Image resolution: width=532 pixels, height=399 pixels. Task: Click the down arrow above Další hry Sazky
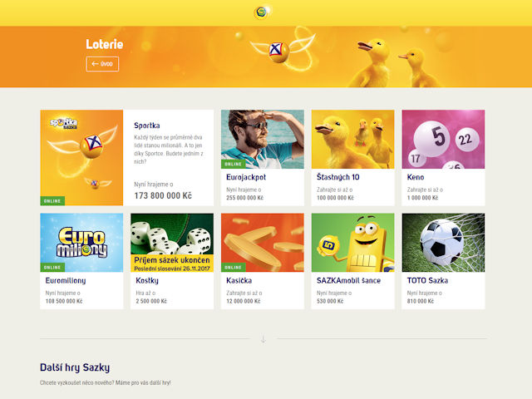(263, 339)
